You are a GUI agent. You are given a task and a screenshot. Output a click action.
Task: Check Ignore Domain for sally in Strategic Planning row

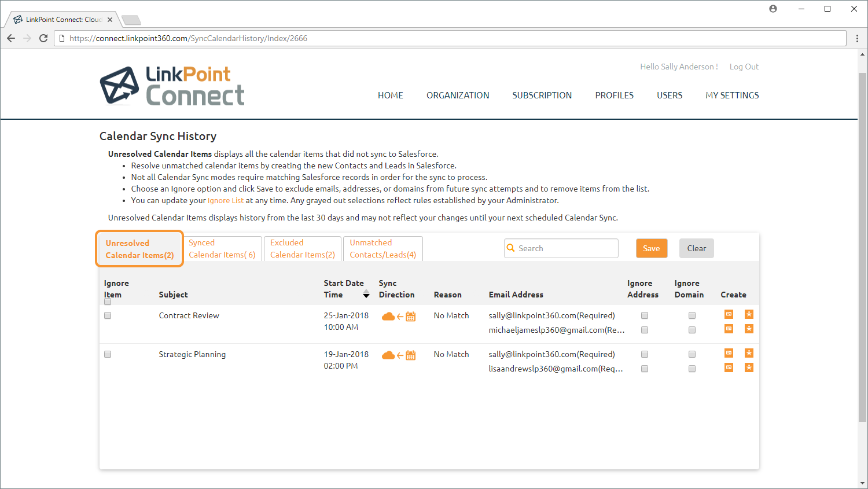[x=692, y=354]
